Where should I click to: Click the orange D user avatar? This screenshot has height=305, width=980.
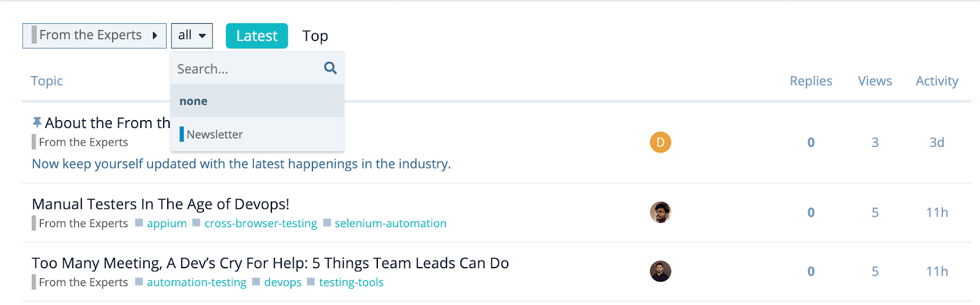coord(660,142)
